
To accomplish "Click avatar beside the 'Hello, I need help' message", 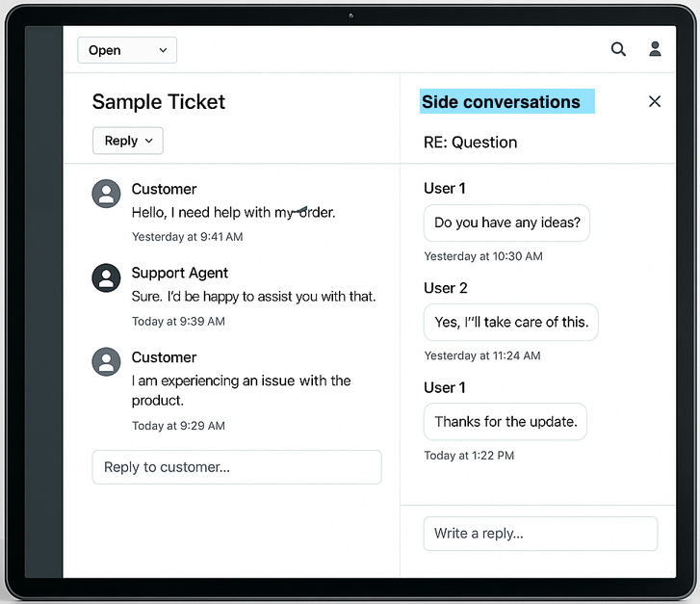I will (106, 194).
